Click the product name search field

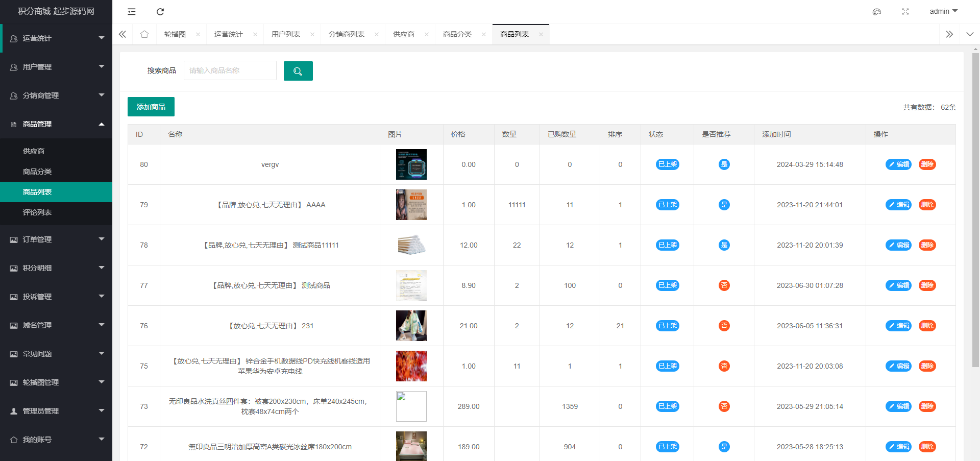click(x=230, y=70)
